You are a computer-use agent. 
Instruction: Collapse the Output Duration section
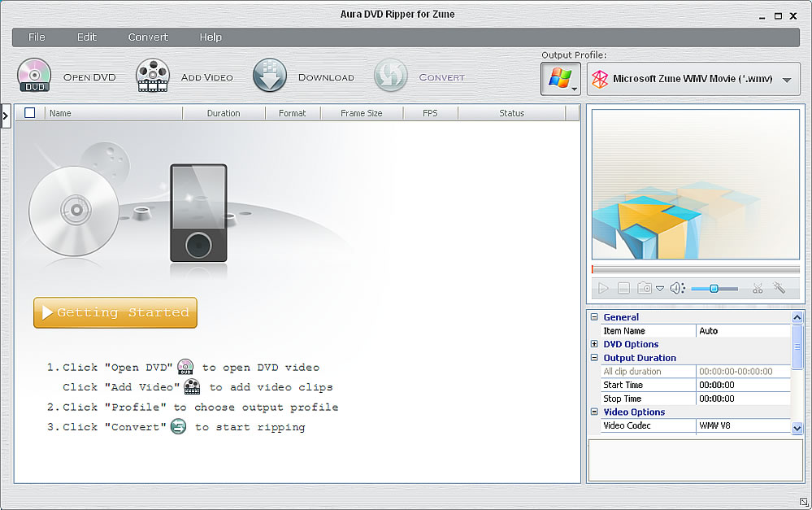pyautogui.click(x=594, y=357)
